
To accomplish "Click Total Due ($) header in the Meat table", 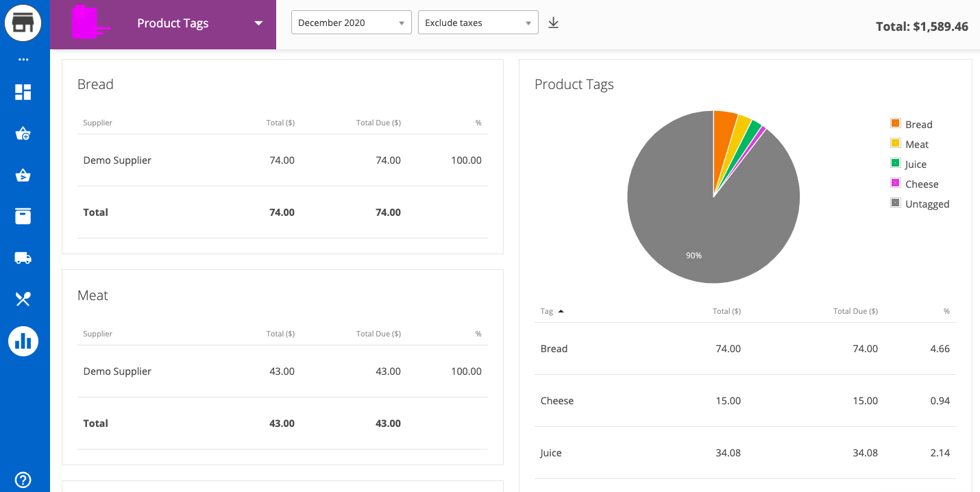I will pyautogui.click(x=378, y=334).
